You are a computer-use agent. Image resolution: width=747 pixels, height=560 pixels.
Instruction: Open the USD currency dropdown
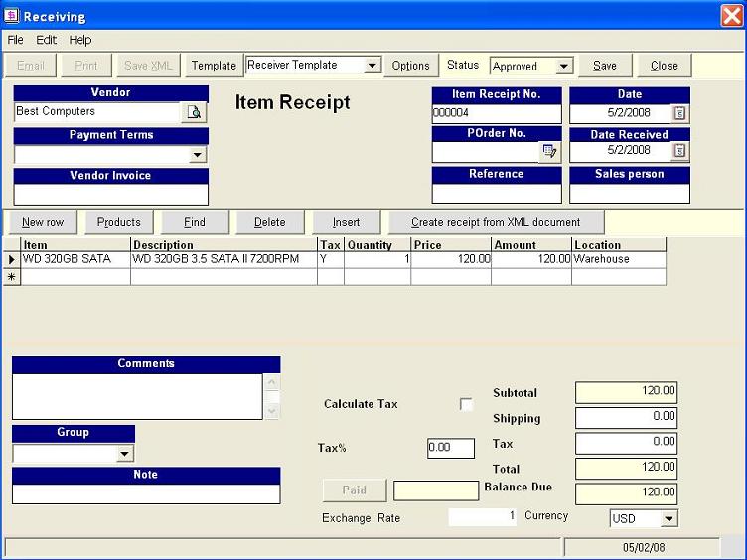[x=669, y=518]
